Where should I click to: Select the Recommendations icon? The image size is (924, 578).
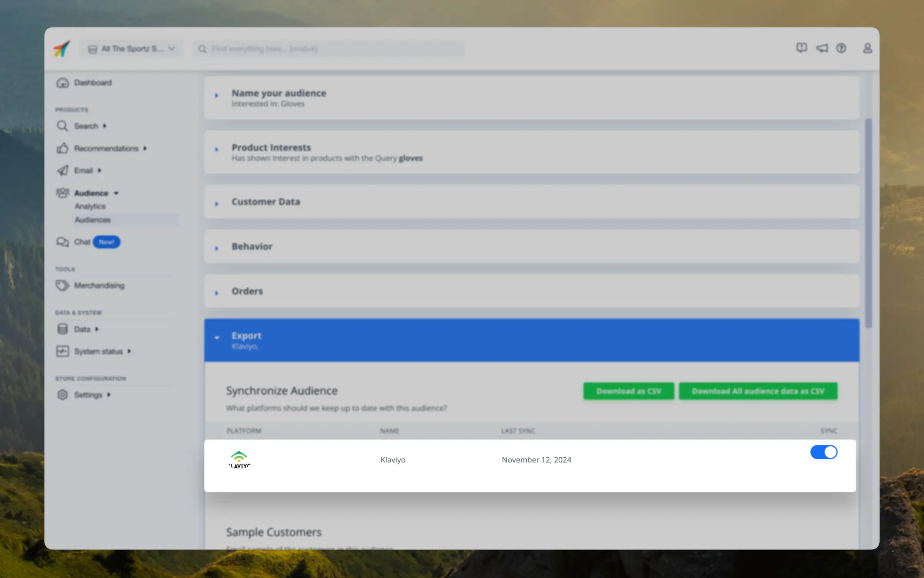pyautogui.click(x=62, y=148)
